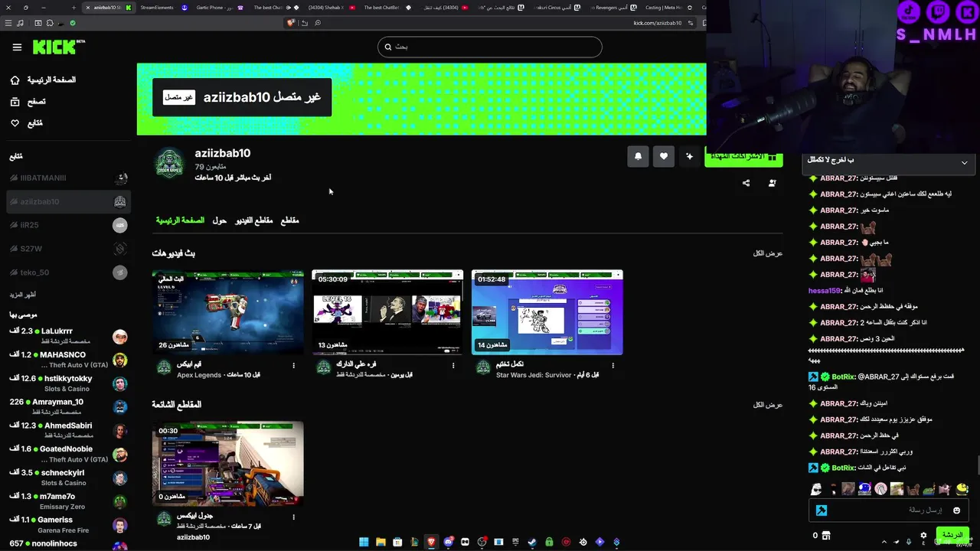
Task: Toggle the follow heart for aziizbab10
Action: point(664,156)
